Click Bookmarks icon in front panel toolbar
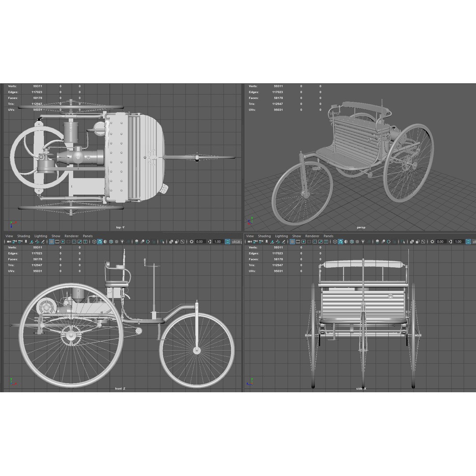Image resolution: width=476 pixels, height=476 pixels. click(26, 242)
